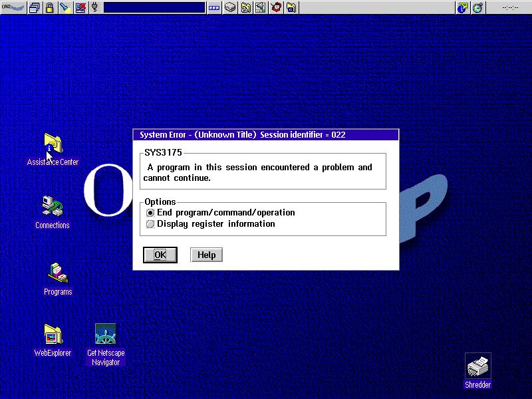Viewport: 532px width, 399px height.
Task: Open the Get Netscape Navigator icon
Action: pyautogui.click(x=106, y=334)
